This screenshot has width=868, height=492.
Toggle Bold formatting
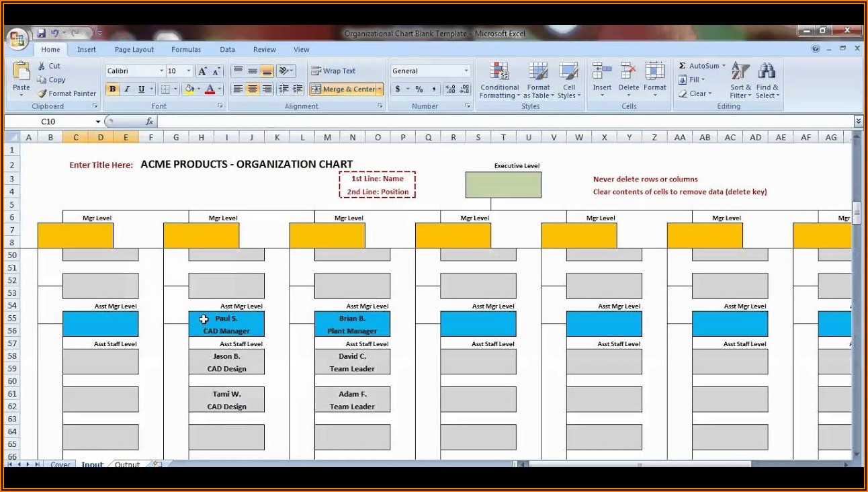tap(112, 89)
